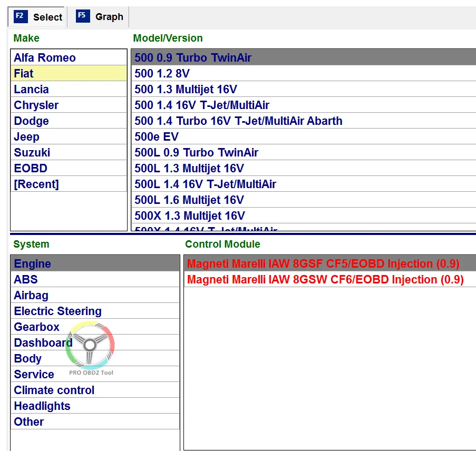Choose IAW 8GSW CF6/EOBD control module
476x451 pixels.
(x=330, y=279)
